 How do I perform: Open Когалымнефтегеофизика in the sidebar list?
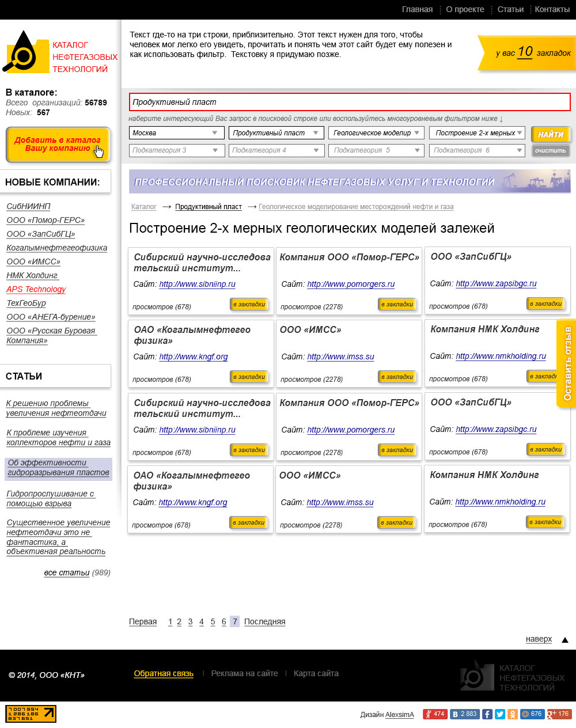[x=57, y=248]
